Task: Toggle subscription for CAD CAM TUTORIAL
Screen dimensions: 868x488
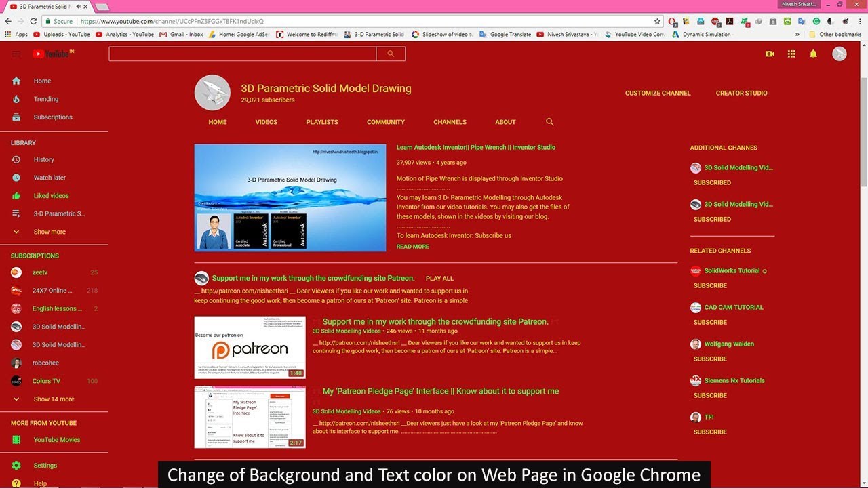Action: (x=710, y=322)
